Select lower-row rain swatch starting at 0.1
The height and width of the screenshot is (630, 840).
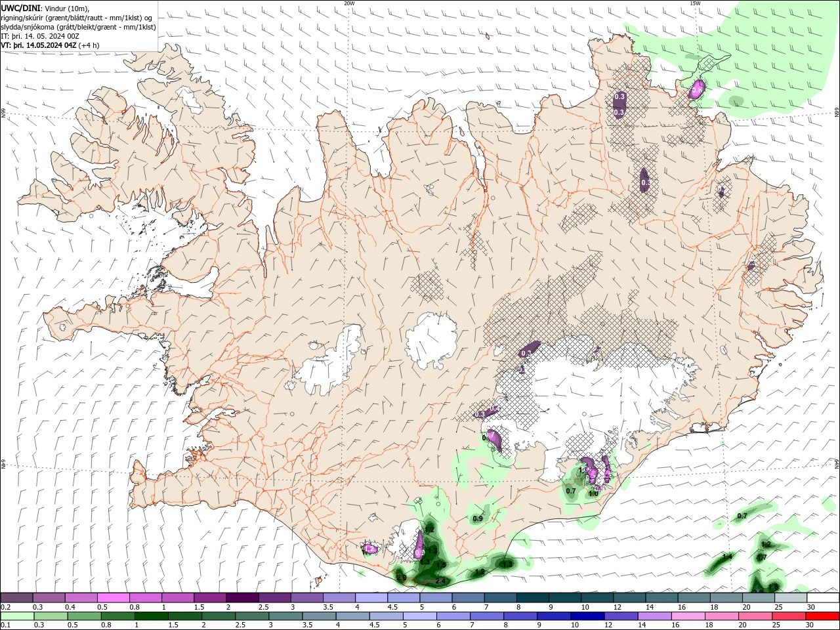(17, 616)
